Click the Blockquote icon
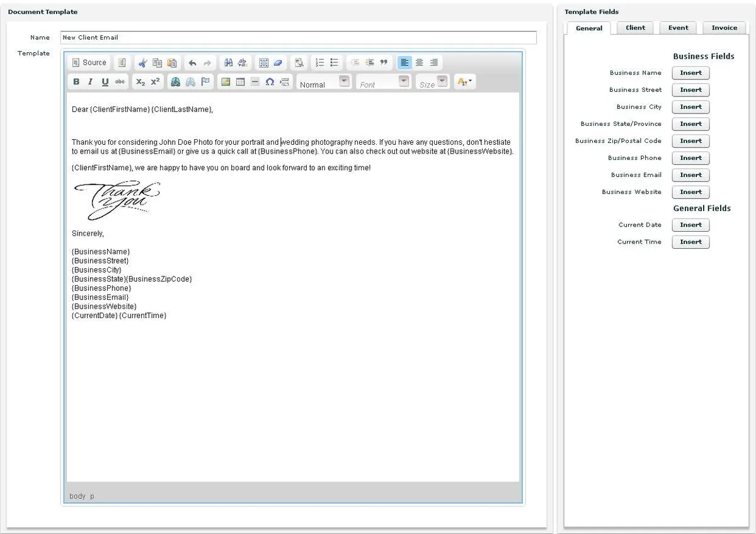 [384, 63]
